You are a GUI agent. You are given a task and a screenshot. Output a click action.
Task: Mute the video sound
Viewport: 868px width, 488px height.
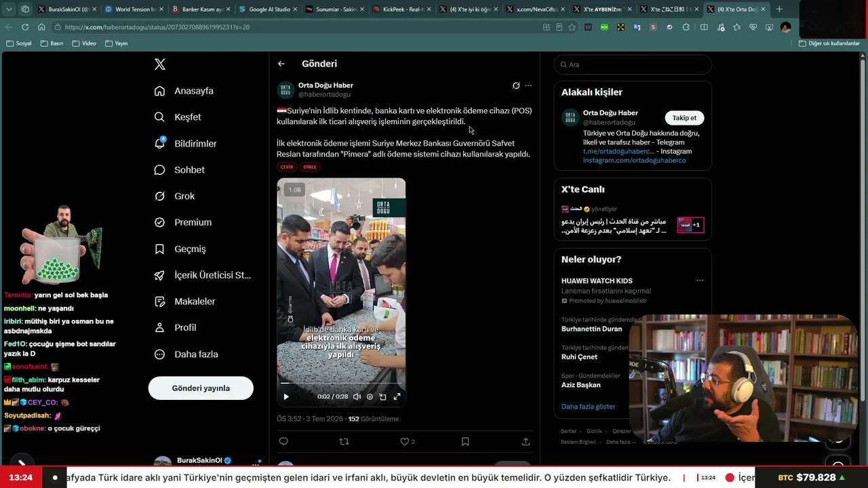pyautogui.click(x=357, y=397)
